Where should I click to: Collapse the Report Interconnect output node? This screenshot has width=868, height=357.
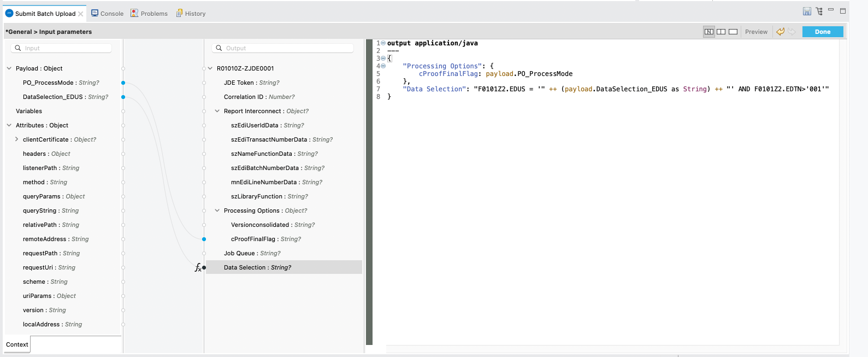(x=217, y=111)
